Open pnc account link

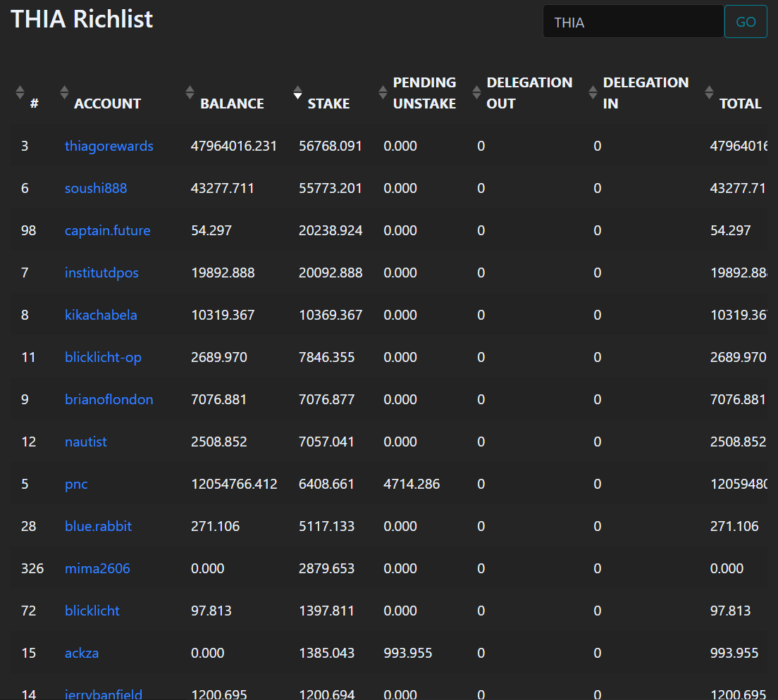point(76,484)
